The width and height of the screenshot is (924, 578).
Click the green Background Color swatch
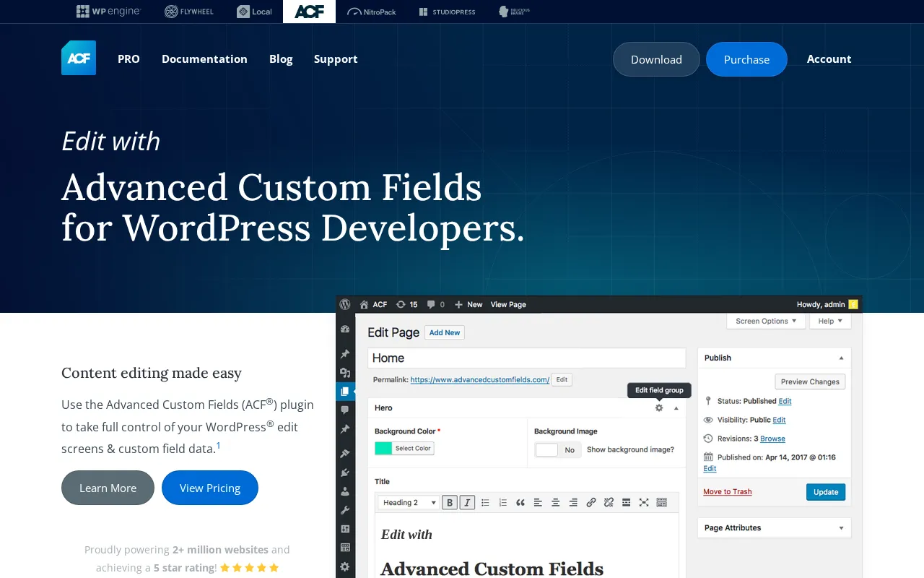383,448
